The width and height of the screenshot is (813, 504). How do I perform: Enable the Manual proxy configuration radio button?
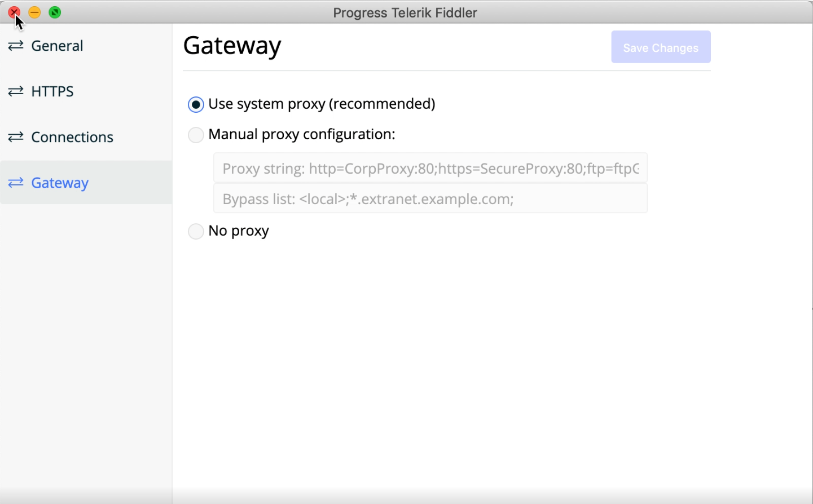pos(196,135)
